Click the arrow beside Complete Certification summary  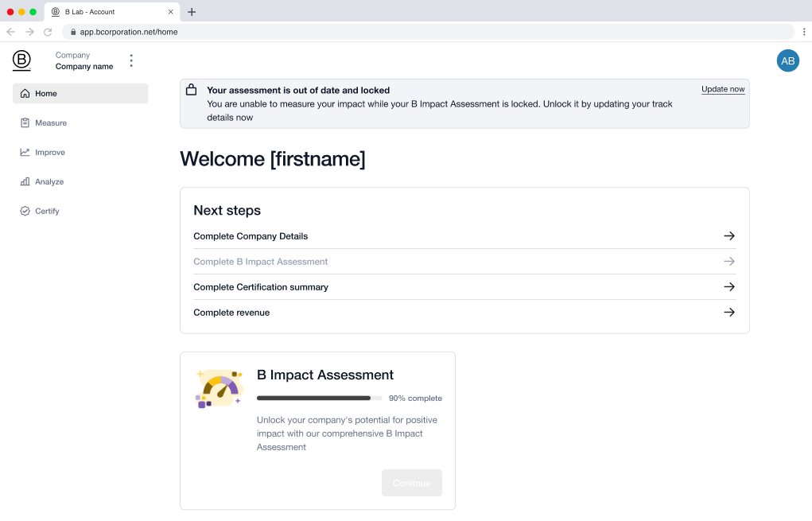[729, 286]
